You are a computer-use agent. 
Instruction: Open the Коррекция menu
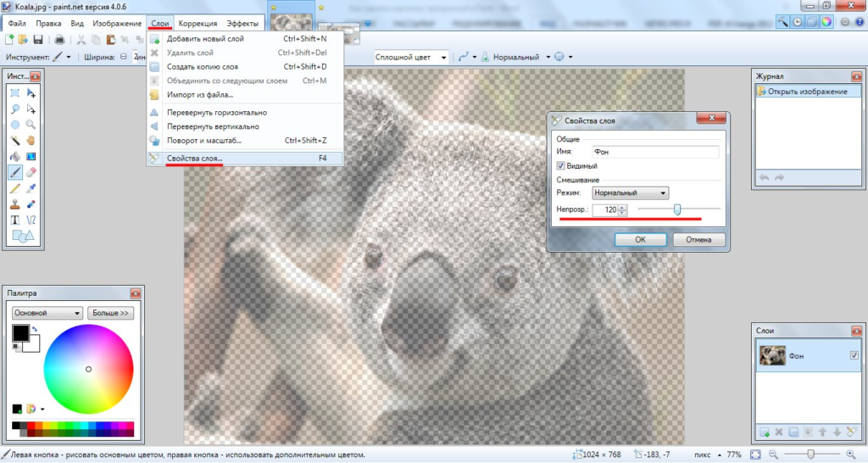[x=198, y=23]
